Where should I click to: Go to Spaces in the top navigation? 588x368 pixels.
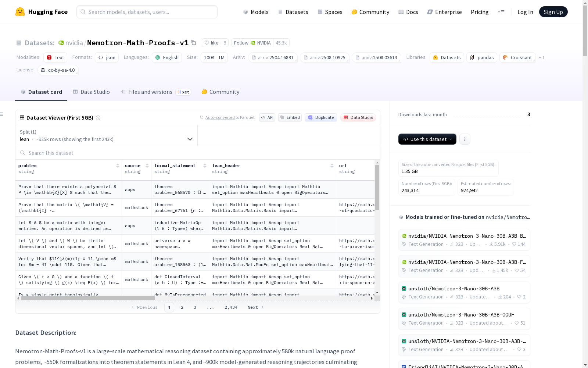[x=330, y=12]
